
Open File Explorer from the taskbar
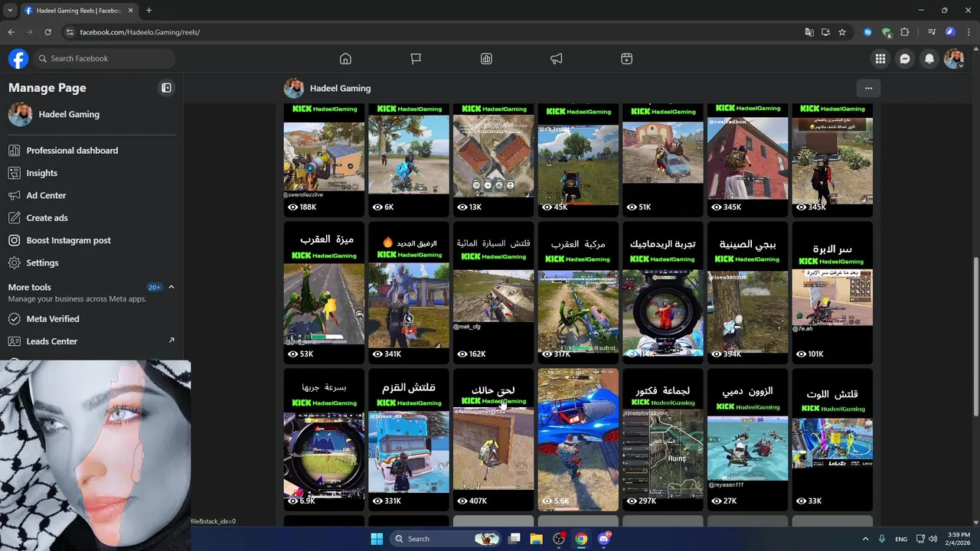537,539
